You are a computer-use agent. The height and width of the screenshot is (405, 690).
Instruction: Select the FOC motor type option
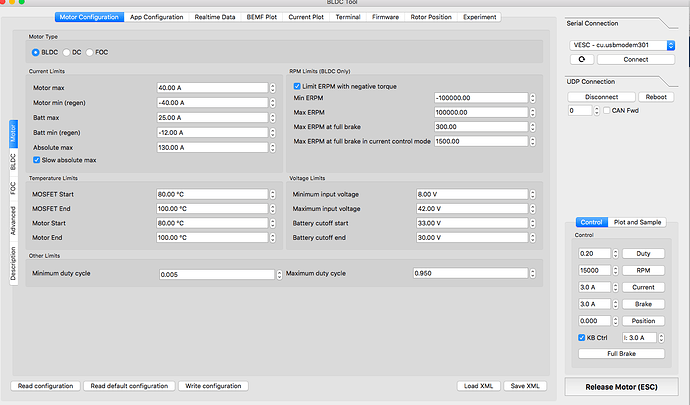pos(90,51)
